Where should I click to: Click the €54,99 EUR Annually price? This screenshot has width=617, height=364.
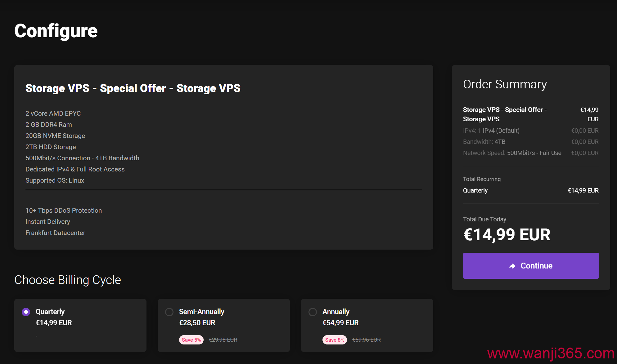(340, 323)
